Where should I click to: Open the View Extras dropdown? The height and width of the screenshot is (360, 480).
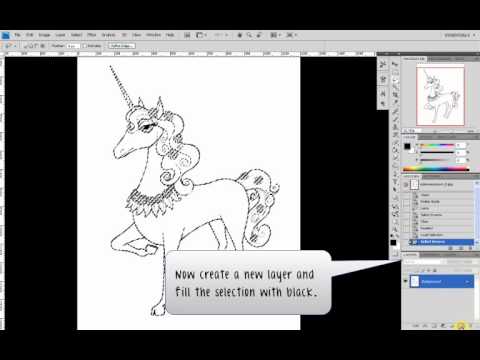click(x=201, y=35)
